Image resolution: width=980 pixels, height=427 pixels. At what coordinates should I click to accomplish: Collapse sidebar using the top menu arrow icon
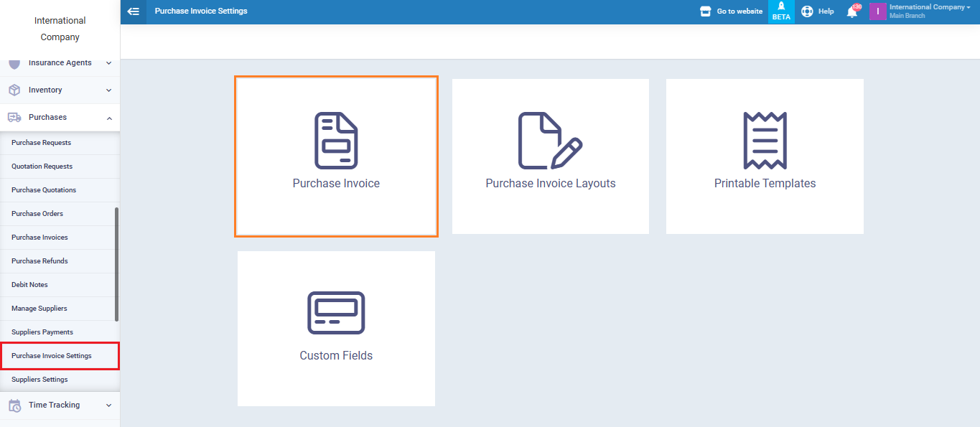[x=133, y=11]
